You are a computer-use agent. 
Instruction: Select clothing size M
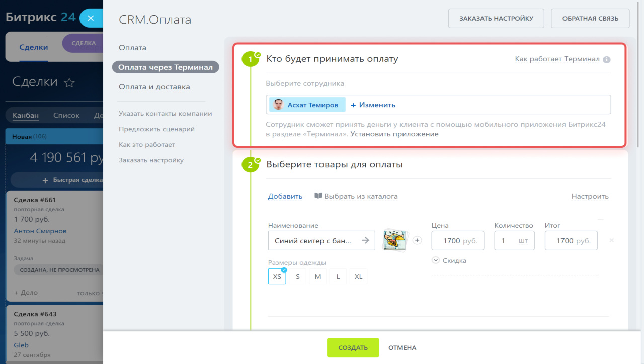(x=318, y=276)
